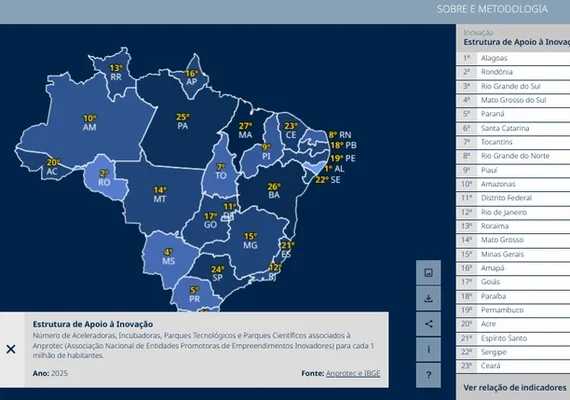Select Pernambuco ranking row
570x400 pixels.
(x=513, y=310)
